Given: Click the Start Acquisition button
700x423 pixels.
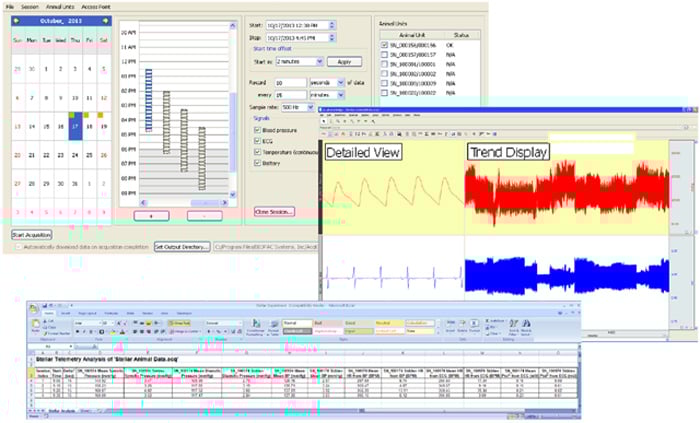Looking at the screenshot, I should (x=31, y=235).
